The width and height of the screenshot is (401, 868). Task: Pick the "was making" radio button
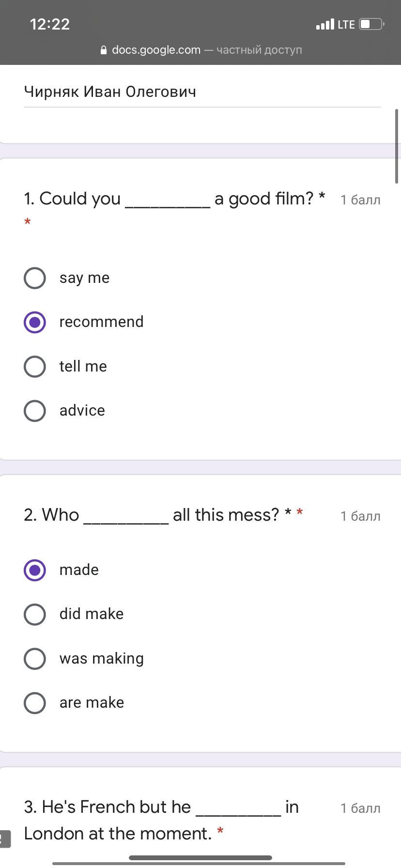[35, 659]
